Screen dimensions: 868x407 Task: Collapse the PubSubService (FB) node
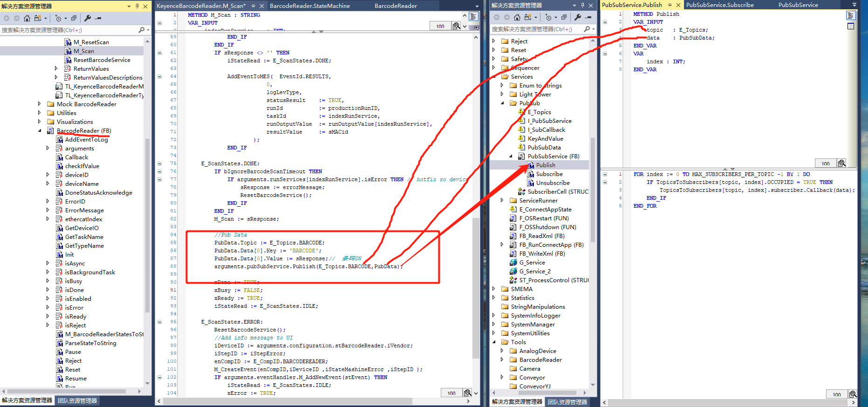coord(511,156)
